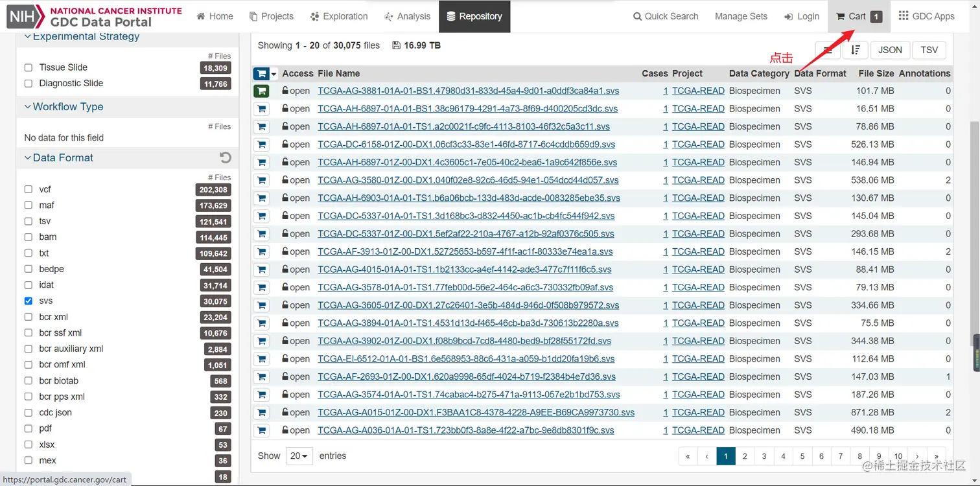Viewport: 980px width, 486px height.
Task: Check the Tissue Slide checkbox
Action: tap(29, 67)
